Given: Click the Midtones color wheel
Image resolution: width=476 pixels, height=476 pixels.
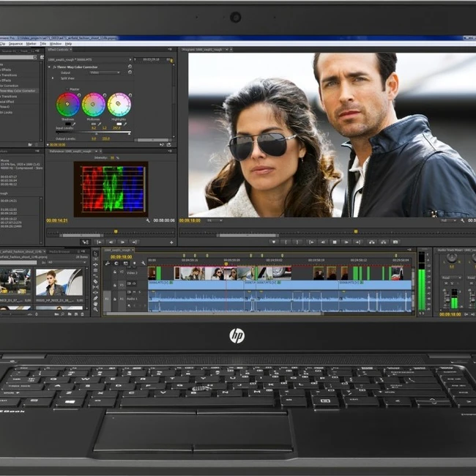Looking at the screenshot, I should click(94, 105).
